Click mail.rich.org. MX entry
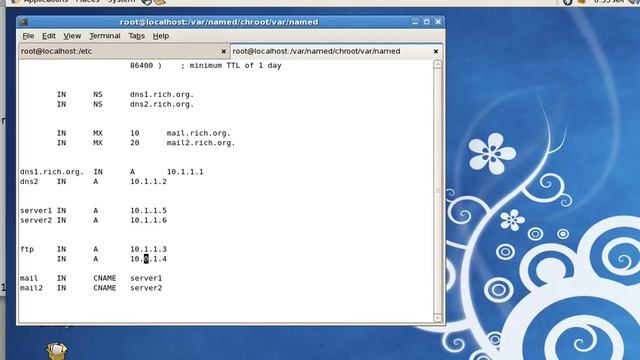The image size is (640, 360). [x=199, y=133]
